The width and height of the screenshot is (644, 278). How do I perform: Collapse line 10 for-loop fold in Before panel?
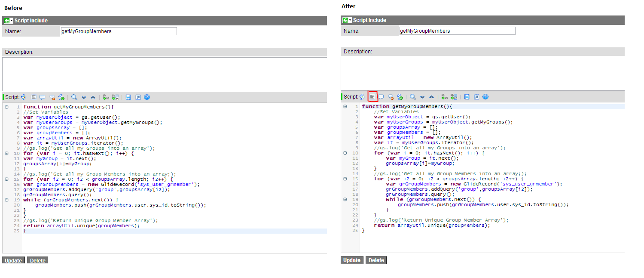tap(6, 153)
